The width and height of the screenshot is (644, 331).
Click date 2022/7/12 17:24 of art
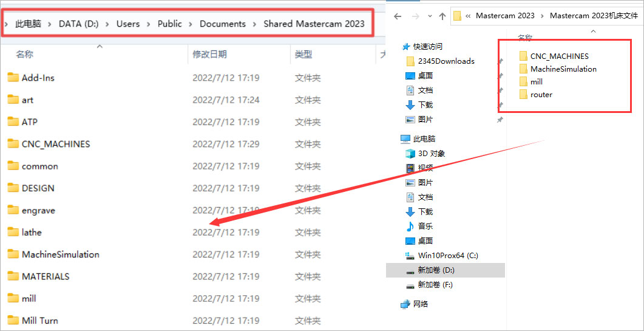coord(226,100)
